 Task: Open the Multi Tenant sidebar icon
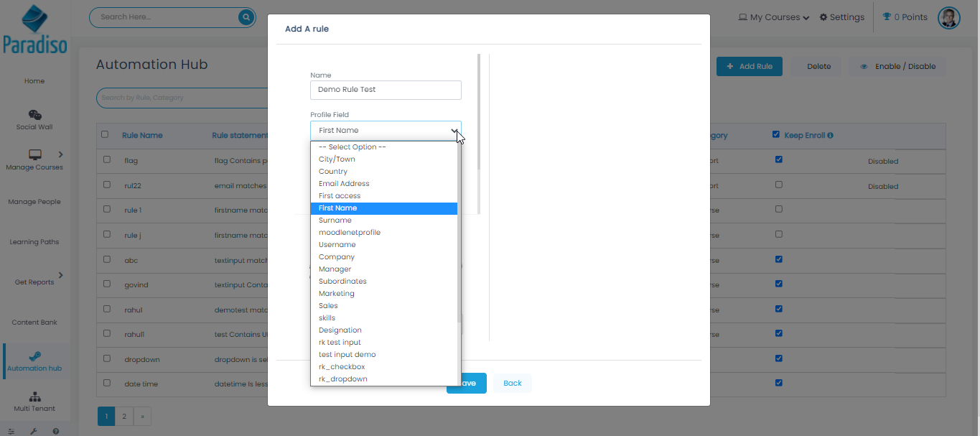point(34,396)
